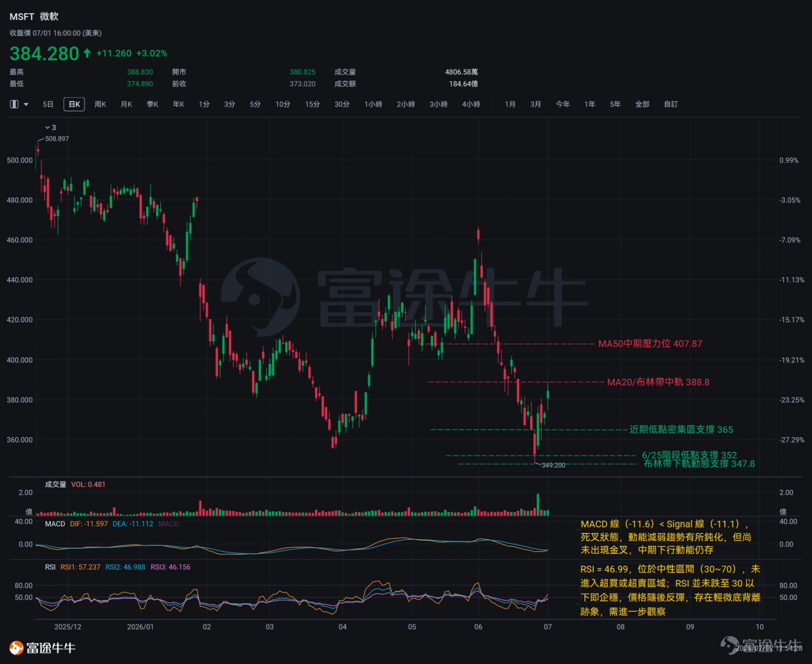Click the RSI annotation text block

pyautogui.click(x=670, y=590)
